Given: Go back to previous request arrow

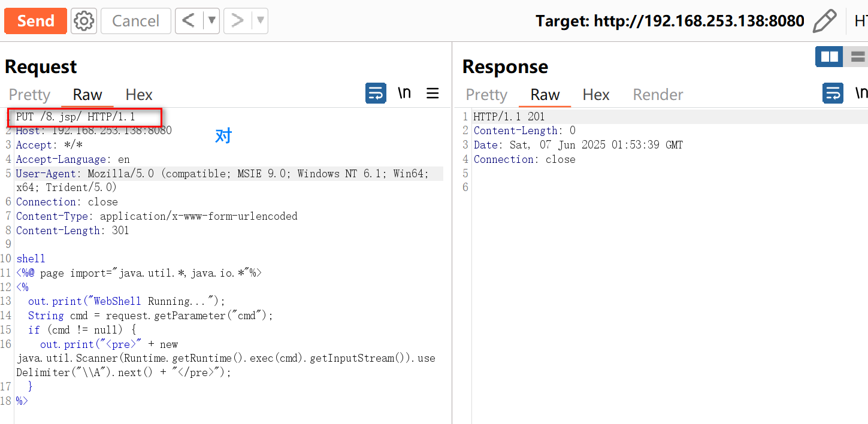Looking at the screenshot, I should [189, 21].
